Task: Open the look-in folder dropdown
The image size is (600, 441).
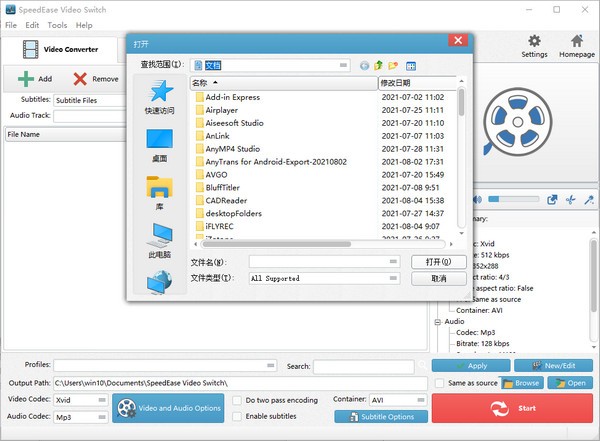Action: [x=343, y=65]
